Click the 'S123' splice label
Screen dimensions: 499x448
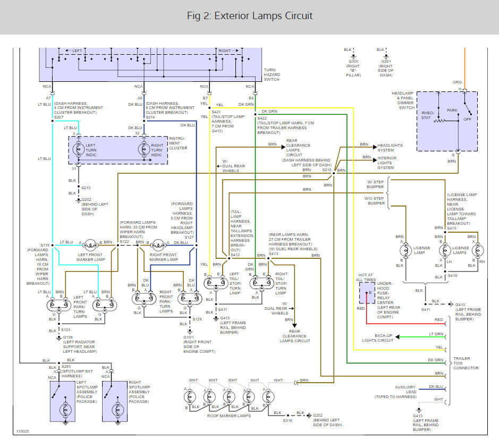65,330
